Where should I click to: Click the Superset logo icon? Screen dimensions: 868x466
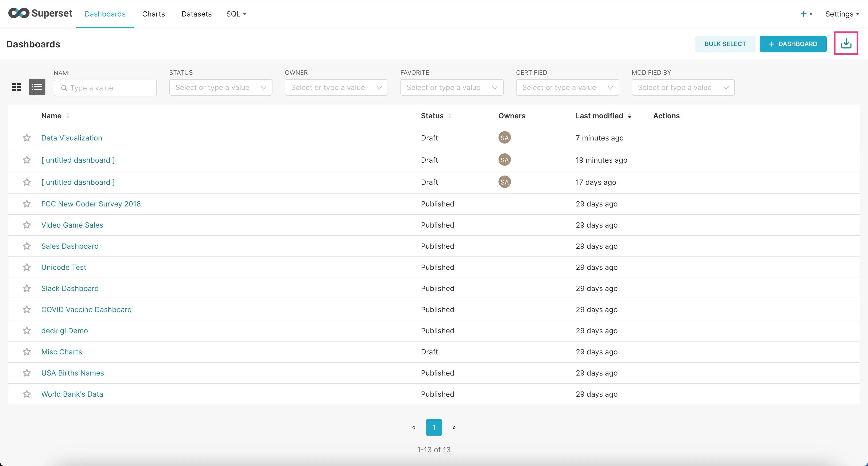pos(19,13)
